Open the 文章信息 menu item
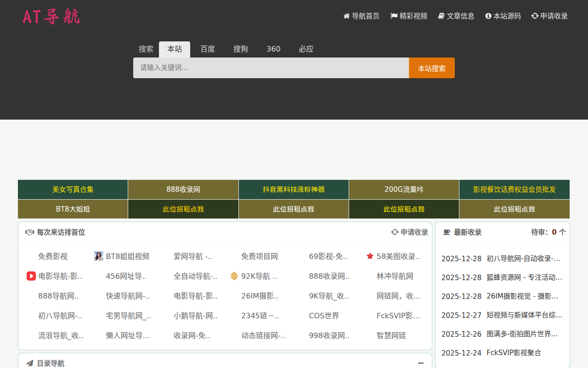 pos(460,16)
